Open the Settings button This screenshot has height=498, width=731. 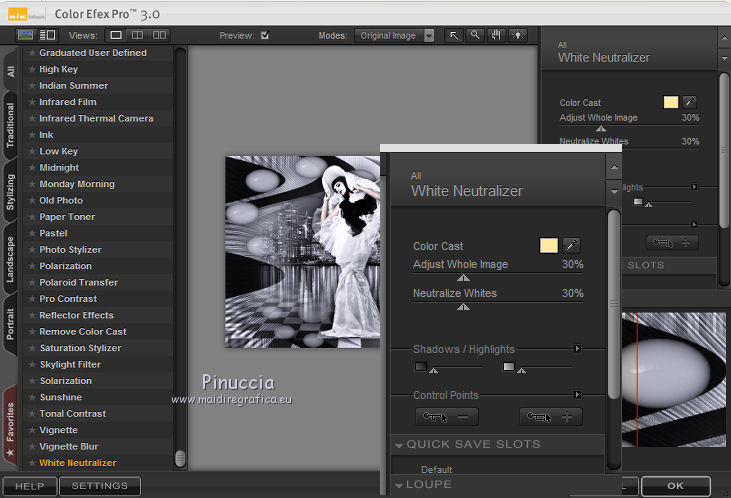coord(99,486)
